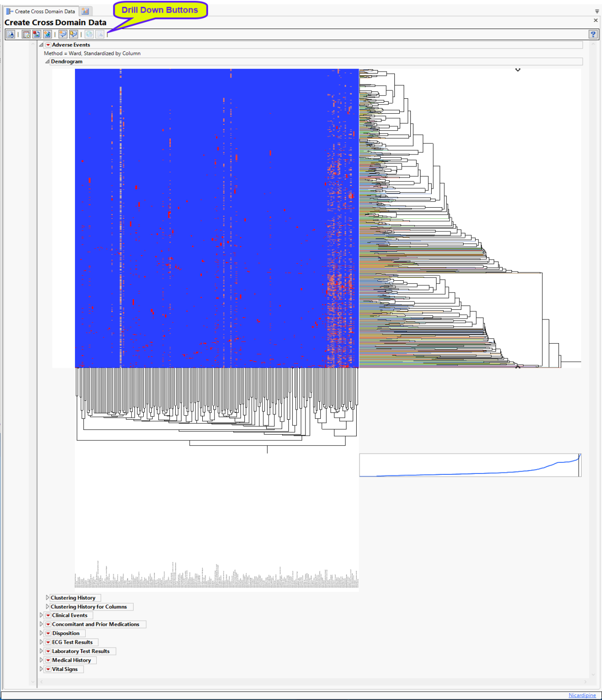Open the Adverse Events red triangle menu
The height and width of the screenshot is (700, 602).
pos(48,45)
